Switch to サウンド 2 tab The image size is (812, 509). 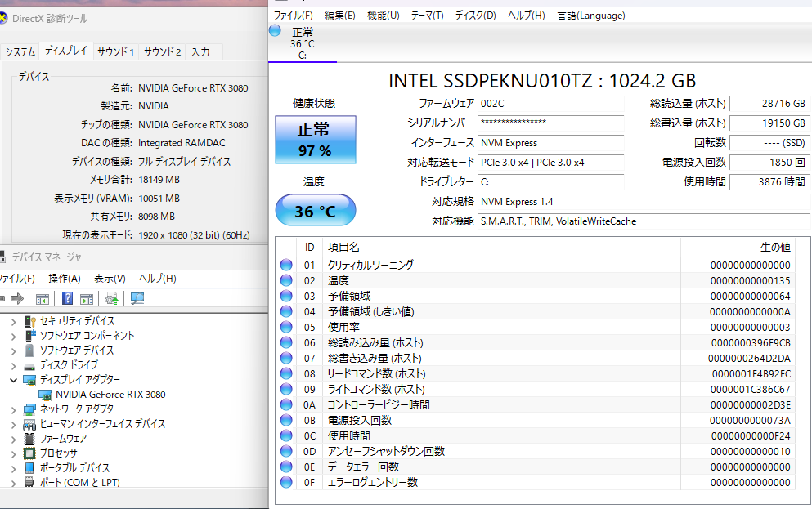click(x=163, y=51)
